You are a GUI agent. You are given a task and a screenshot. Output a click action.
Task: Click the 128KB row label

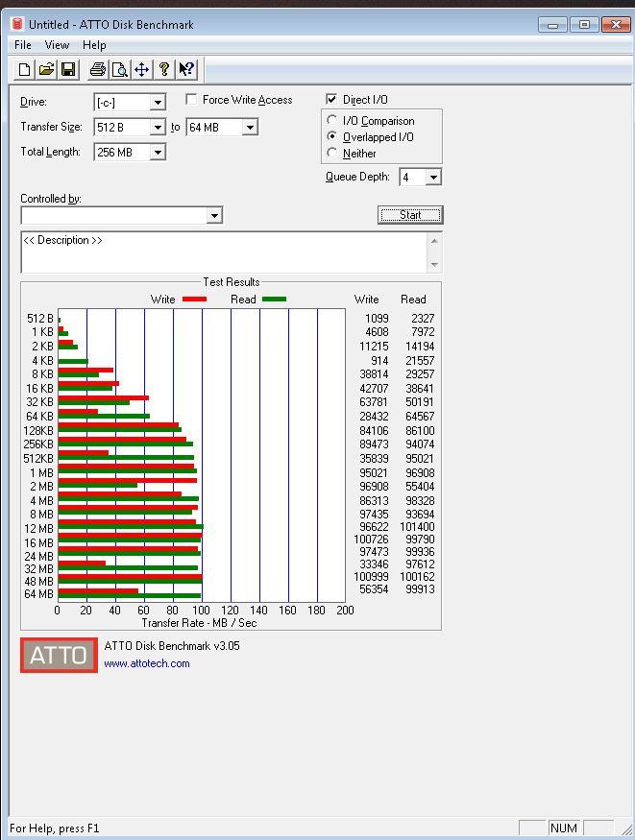[38, 430]
